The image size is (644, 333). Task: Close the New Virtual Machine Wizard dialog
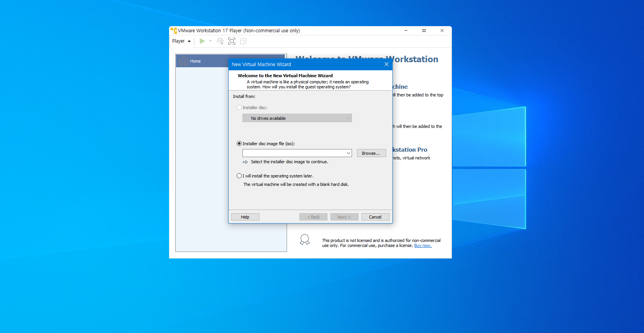387,65
